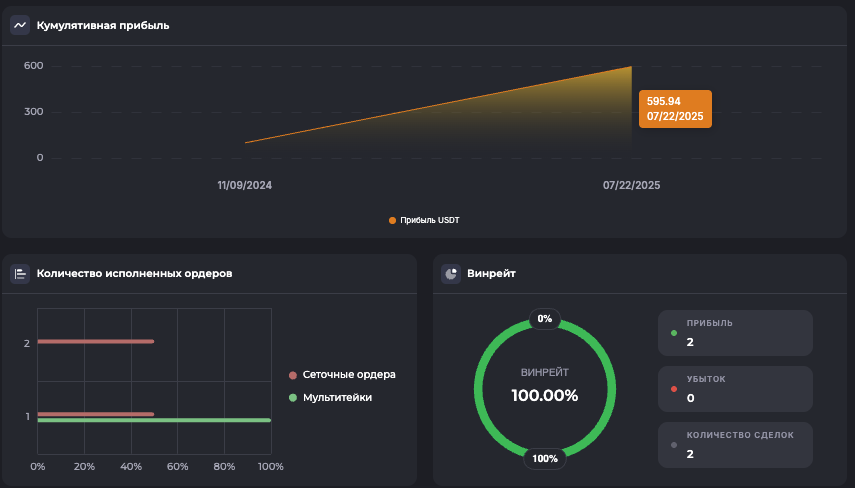Click the orange 595.94 tooltip on the chart
This screenshot has height=488, width=855.
676,109
